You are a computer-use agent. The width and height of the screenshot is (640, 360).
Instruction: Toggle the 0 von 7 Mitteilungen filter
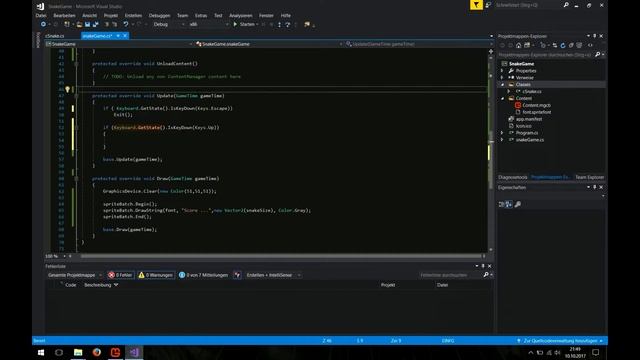tap(204, 275)
